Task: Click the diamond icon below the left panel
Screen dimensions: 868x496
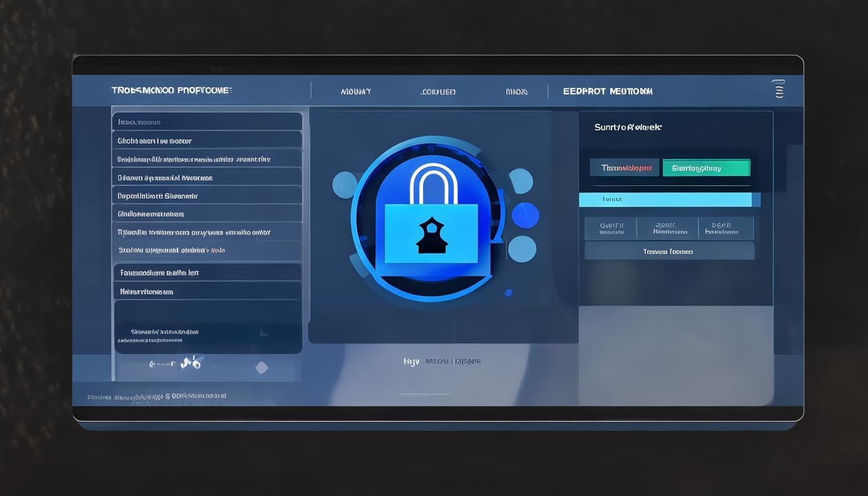Action: click(x=262, y=367)
